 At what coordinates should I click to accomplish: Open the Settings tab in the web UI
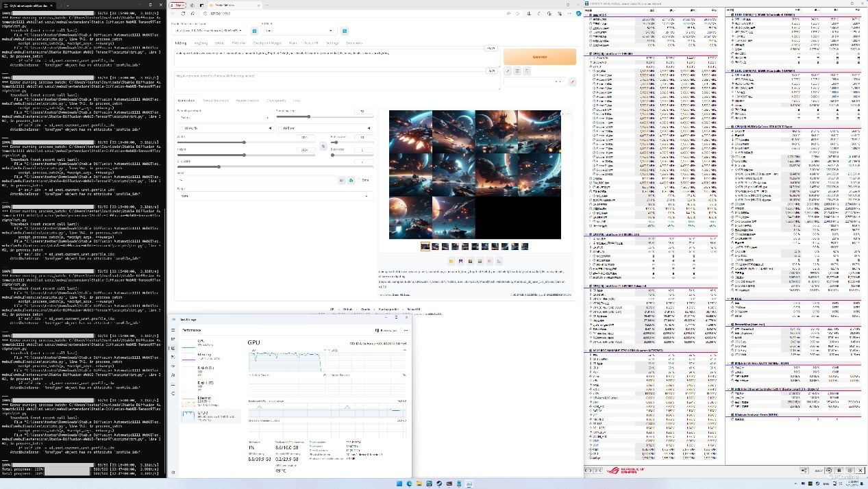(332, 43)
